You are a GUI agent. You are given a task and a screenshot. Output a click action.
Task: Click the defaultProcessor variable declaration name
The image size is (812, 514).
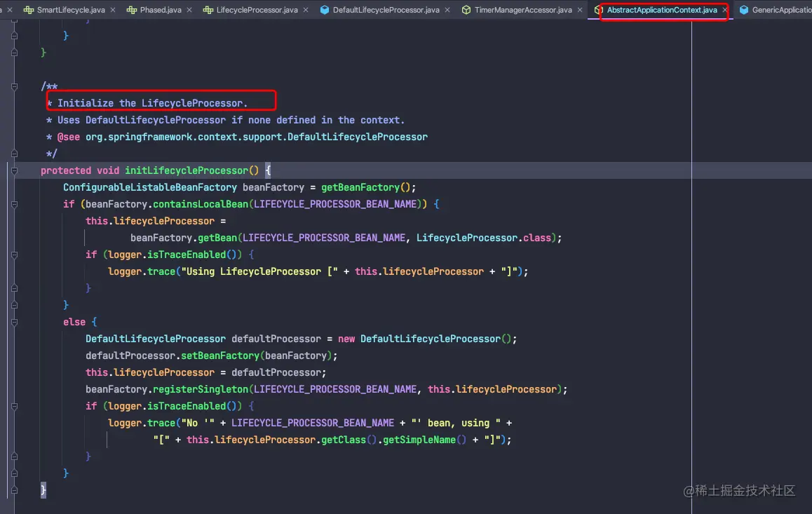(276, 339)
